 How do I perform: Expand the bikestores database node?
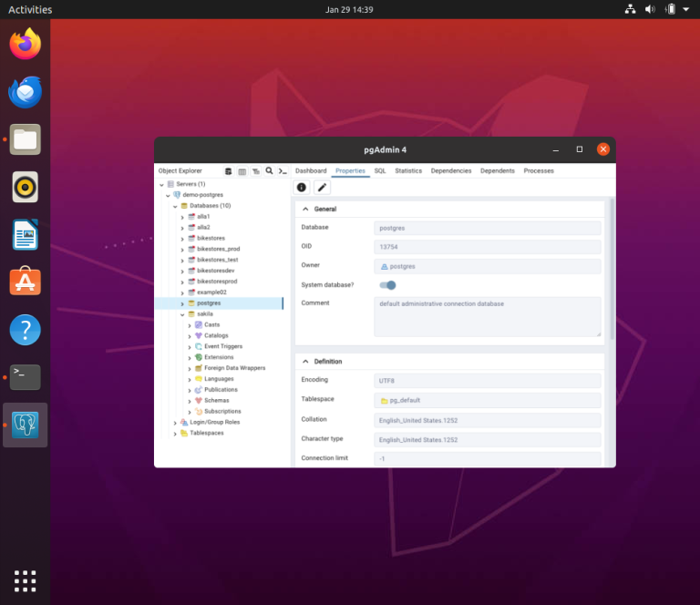[x=182, y=238]
